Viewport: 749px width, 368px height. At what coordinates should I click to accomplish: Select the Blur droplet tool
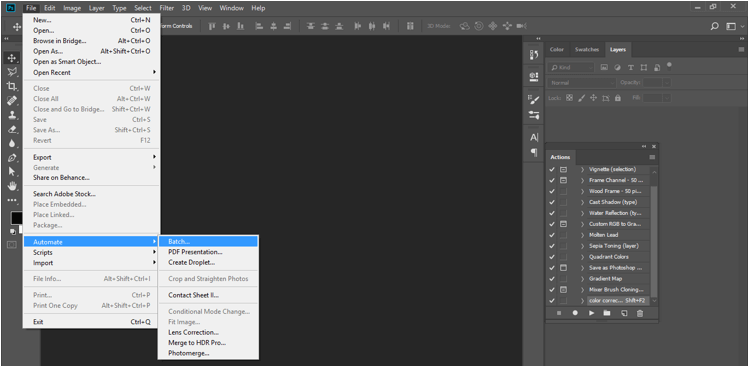(x=12, y=143)
